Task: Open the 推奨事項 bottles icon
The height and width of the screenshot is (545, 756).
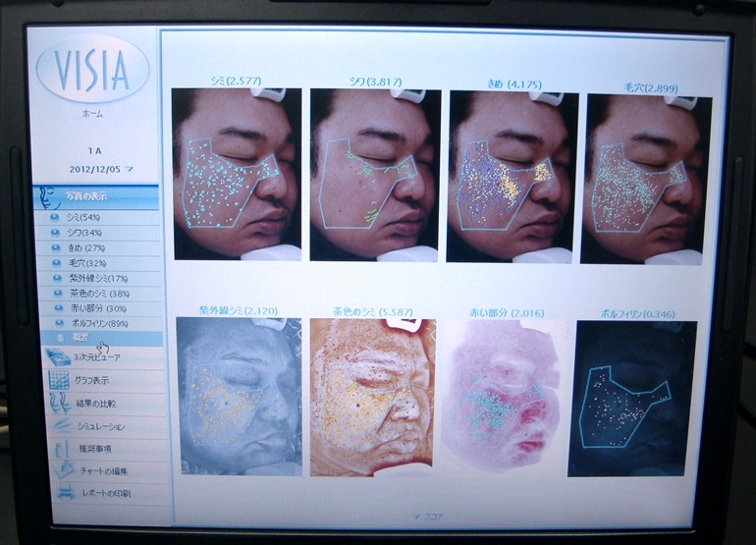Action: (x=63, y=449)
